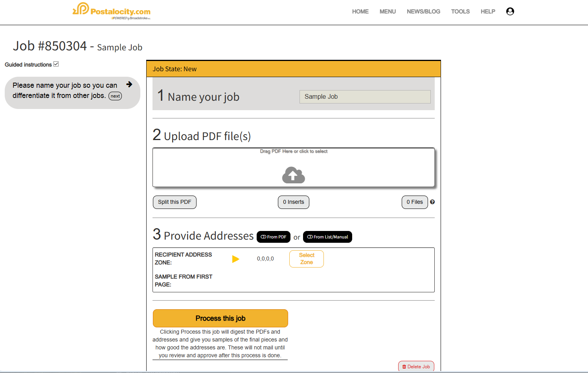
Task: Click the help question mark beside Files
Action: (432, 202)
